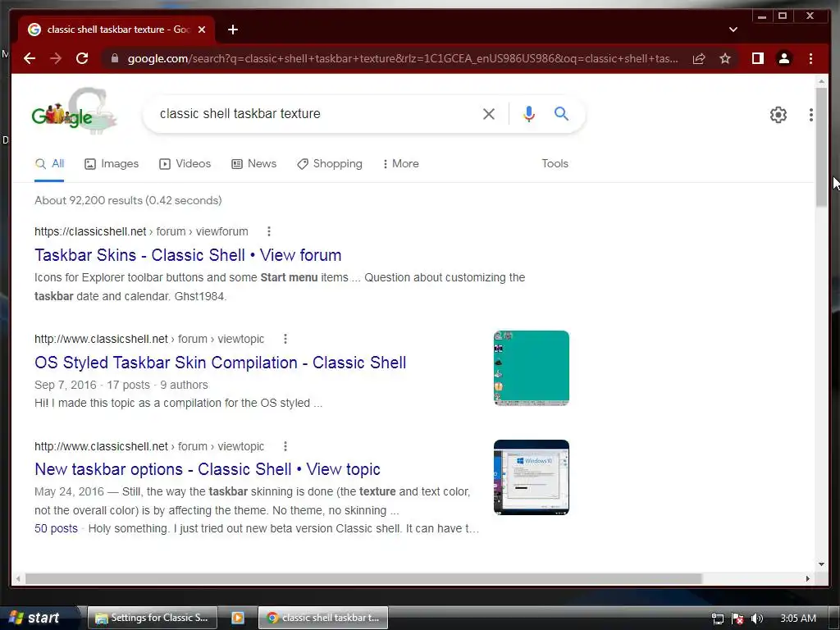Click the scroll down arrow
The image size is (840, 630).
[x=821, y=564]
